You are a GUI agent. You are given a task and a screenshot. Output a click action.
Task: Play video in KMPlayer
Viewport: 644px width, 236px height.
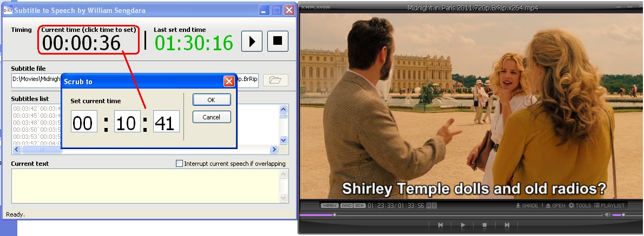pyautogui.click(x=463, y=225)
